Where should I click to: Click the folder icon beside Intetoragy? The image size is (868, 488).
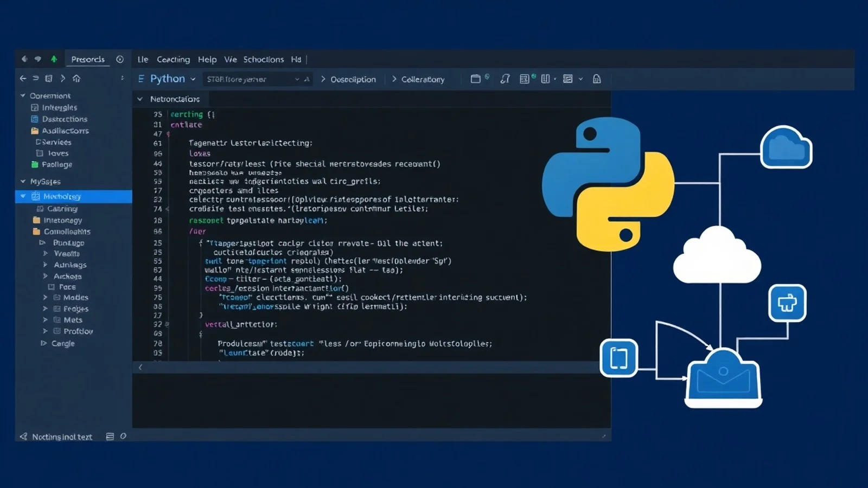36,220
